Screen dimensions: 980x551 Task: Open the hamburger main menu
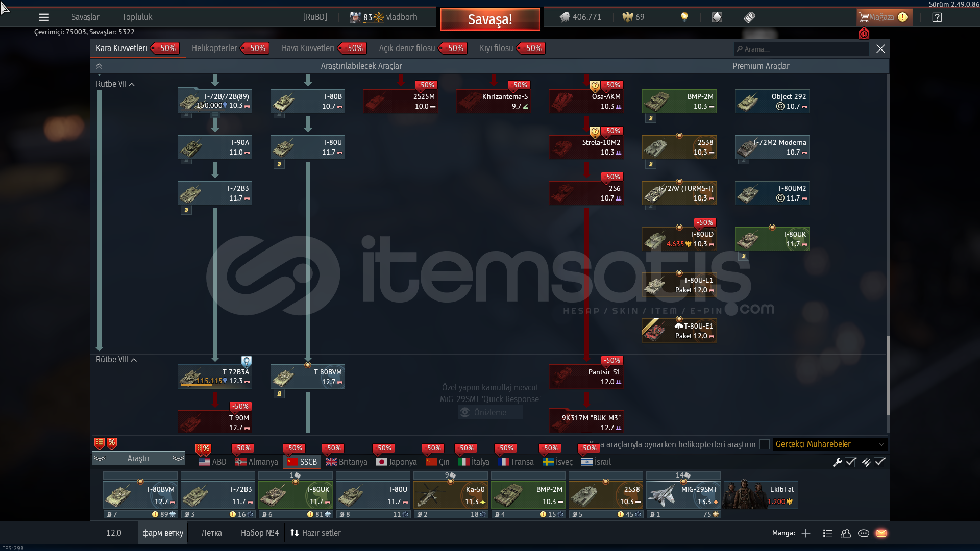click(44, 17)
